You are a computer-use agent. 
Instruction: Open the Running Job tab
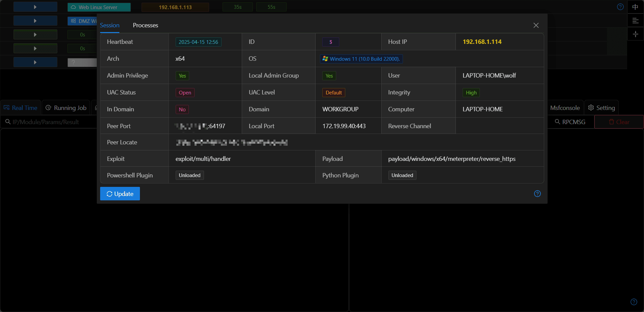(66, 108)
